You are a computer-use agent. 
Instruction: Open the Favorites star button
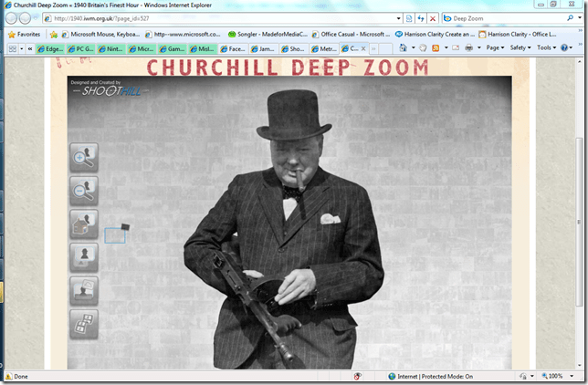click(25, 34)
